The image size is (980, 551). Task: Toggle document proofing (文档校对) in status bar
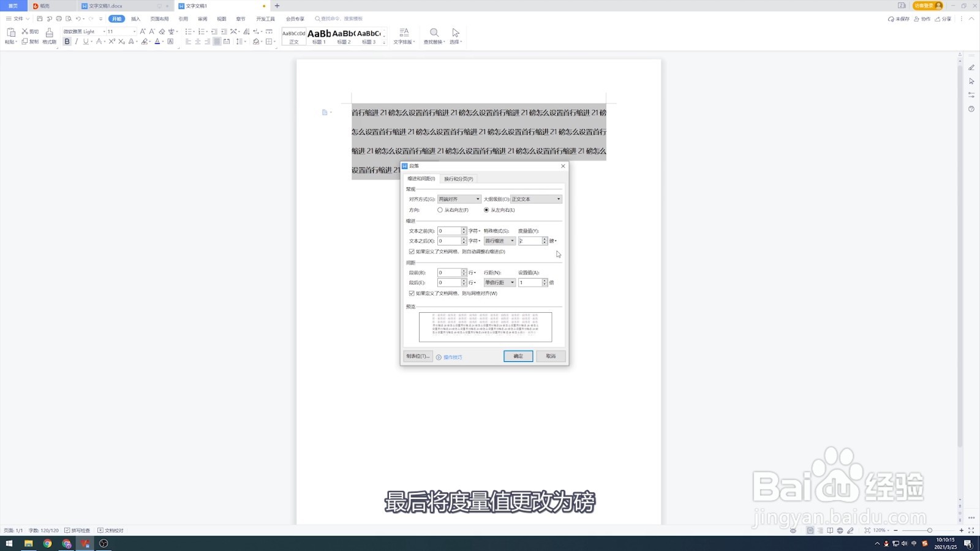click(111, 530)
